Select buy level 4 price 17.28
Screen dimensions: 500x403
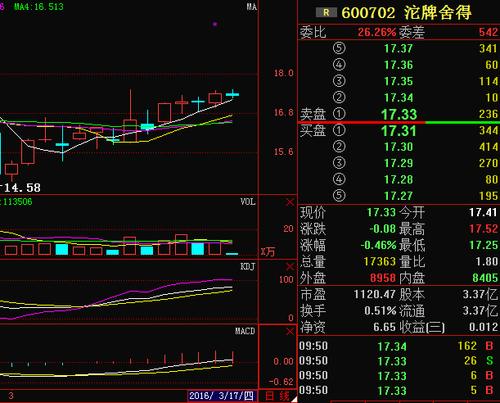(398, 180)
